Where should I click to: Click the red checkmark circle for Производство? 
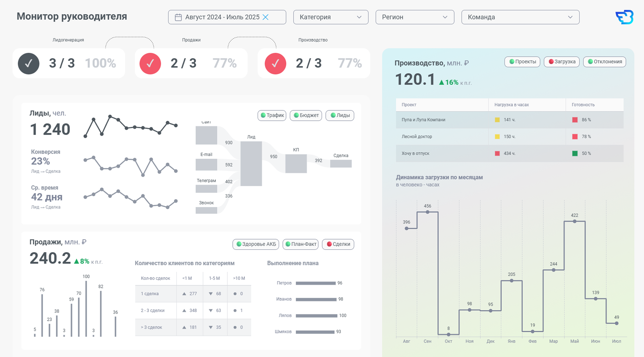pos(275,63)
